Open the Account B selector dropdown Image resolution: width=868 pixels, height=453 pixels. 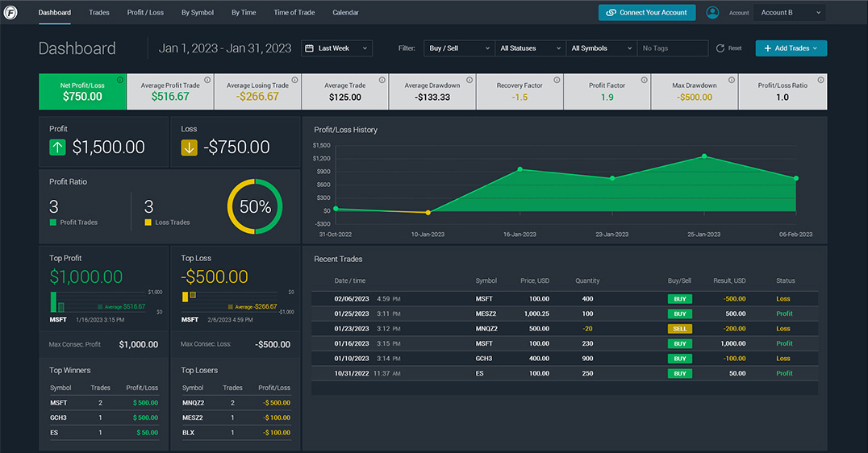pyautogui.click(x=790, y=13)
